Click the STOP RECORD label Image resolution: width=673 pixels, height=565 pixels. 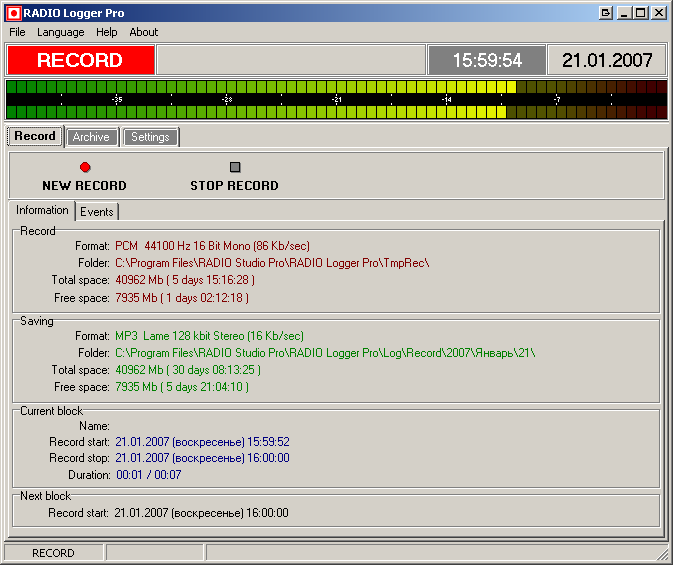click(x=234, y=185)
